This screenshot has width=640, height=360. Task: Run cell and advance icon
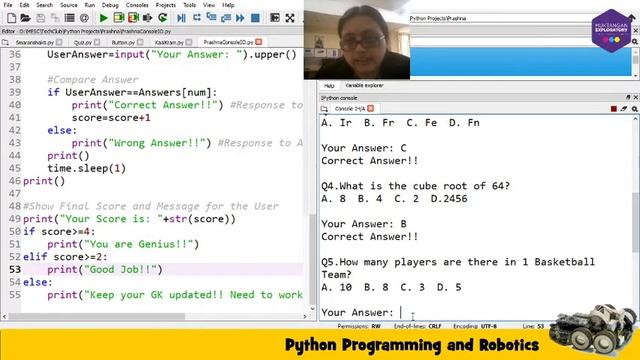click(133, 18)
